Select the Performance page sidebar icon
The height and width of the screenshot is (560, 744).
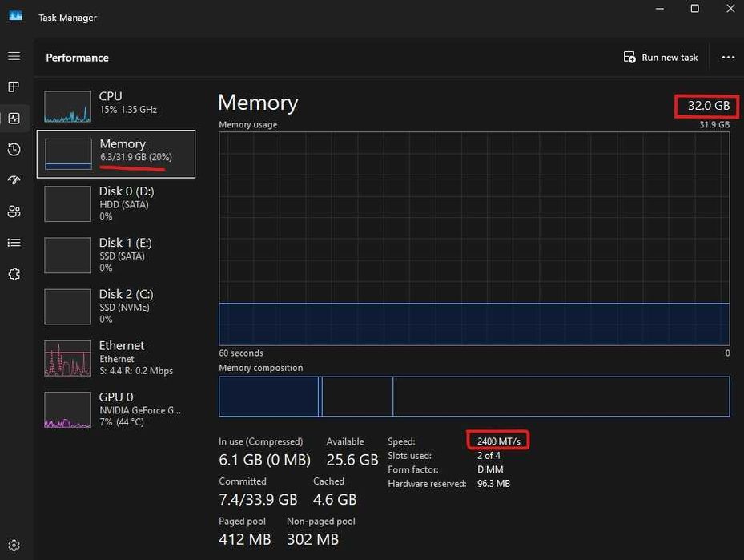[x=14, y=119]
